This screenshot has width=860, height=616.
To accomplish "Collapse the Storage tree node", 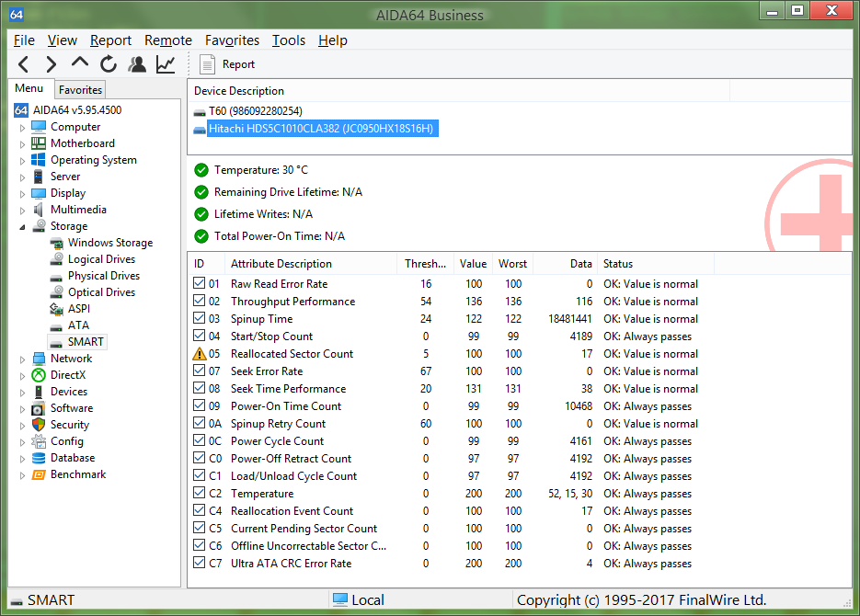I will coord(23,226).
